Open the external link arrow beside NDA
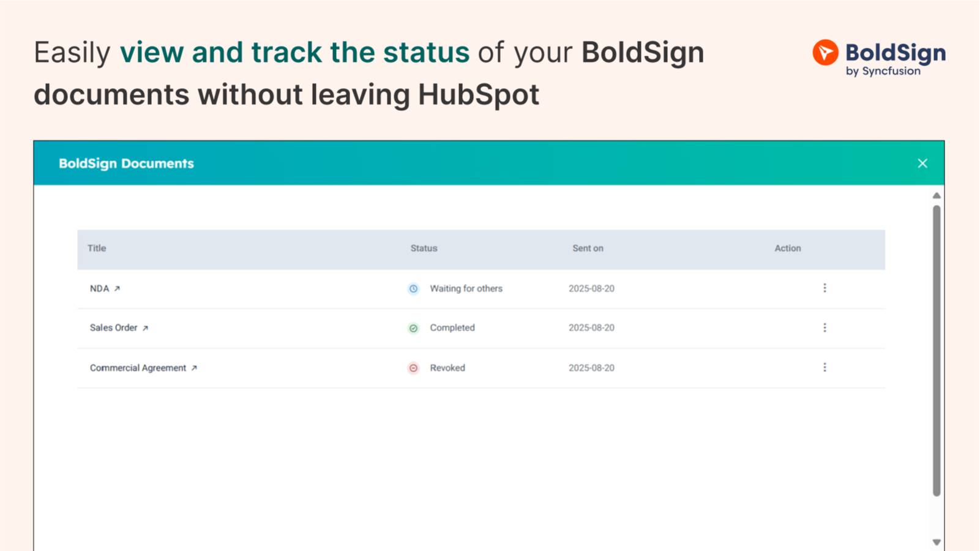This screenshot has width=980, height=551. tap(118, 288)
